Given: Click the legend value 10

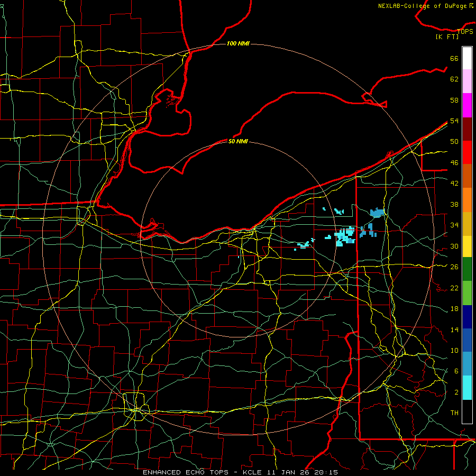Looking at the screenshot, I should click(x=454, y=351).
